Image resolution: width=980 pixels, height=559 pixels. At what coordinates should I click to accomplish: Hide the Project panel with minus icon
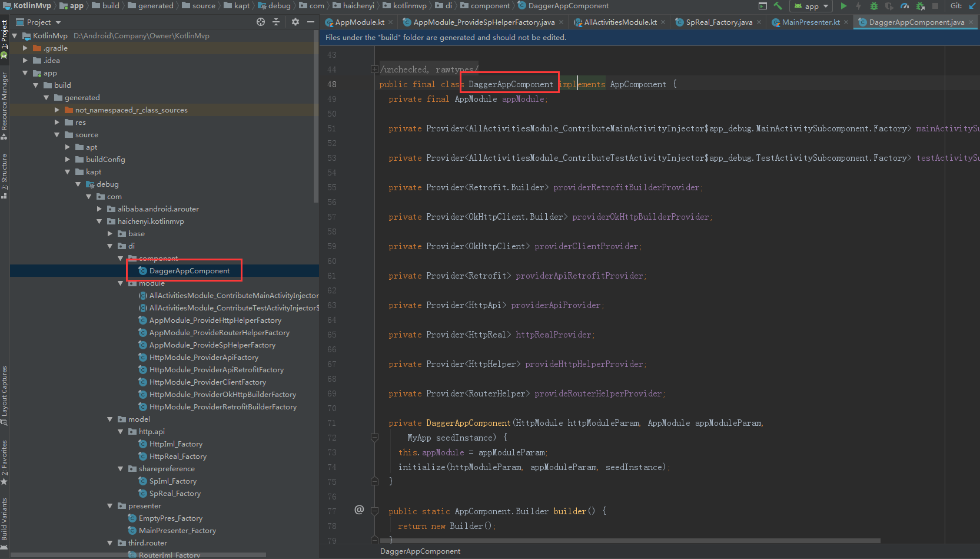click(x=311, y=22)
